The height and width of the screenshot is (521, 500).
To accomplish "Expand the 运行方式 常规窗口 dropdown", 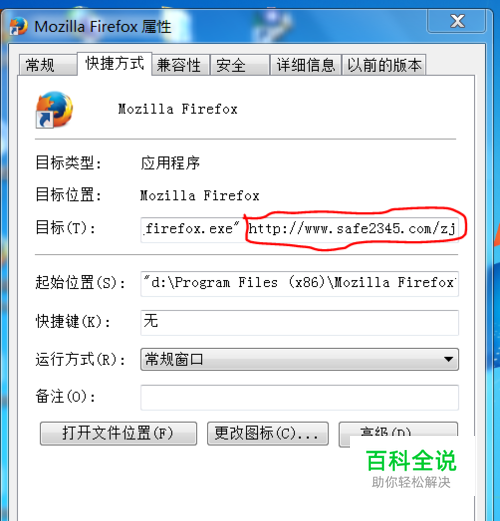I will [x=299, y=359].
